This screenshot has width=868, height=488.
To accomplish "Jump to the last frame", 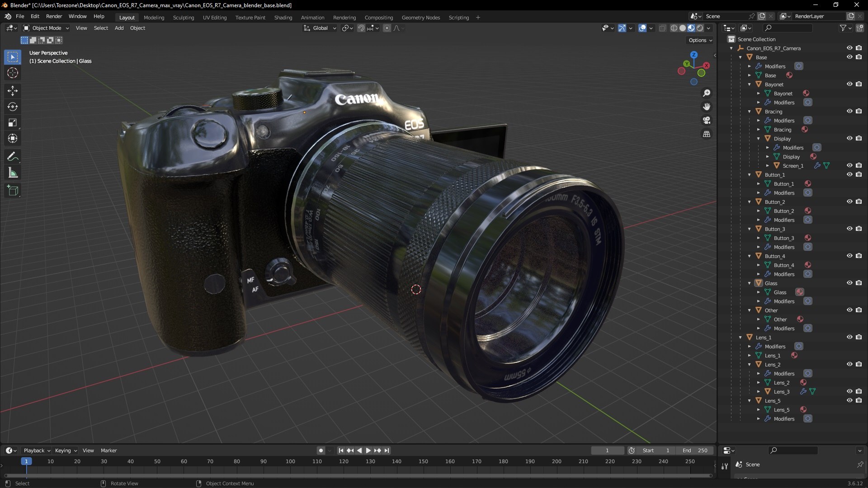I will [x=387, y=450].
